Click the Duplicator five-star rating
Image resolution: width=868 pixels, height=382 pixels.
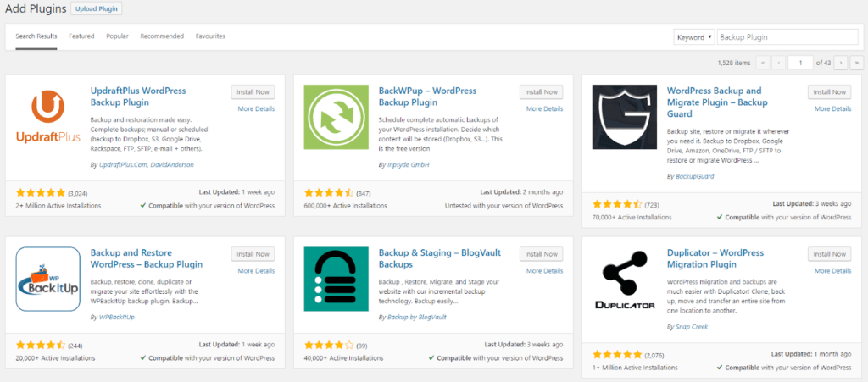click(x=617, y=354)
